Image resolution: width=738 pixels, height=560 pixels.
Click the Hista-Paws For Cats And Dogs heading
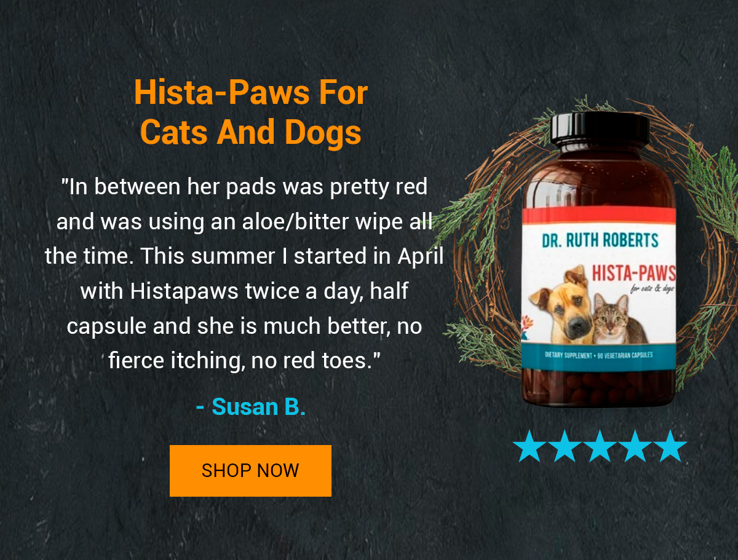tap(250, 112)
